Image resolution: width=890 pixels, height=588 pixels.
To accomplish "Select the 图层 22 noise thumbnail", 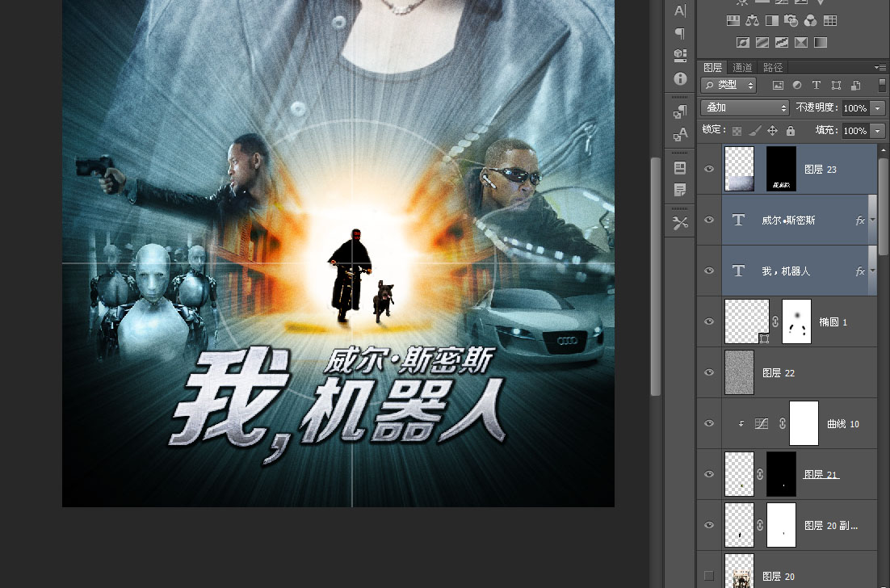I will [739, 372].
